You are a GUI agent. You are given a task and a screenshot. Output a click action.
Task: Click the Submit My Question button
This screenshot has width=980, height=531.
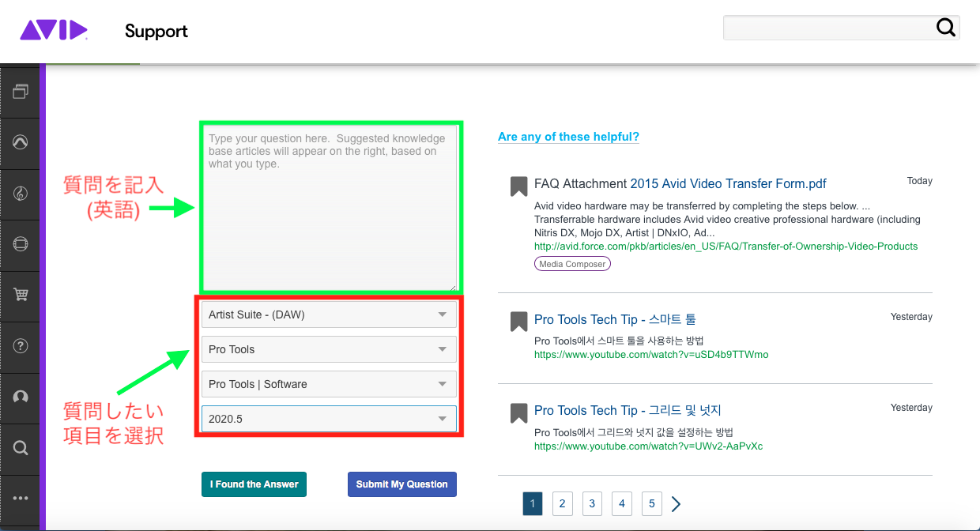coord(402,484)
